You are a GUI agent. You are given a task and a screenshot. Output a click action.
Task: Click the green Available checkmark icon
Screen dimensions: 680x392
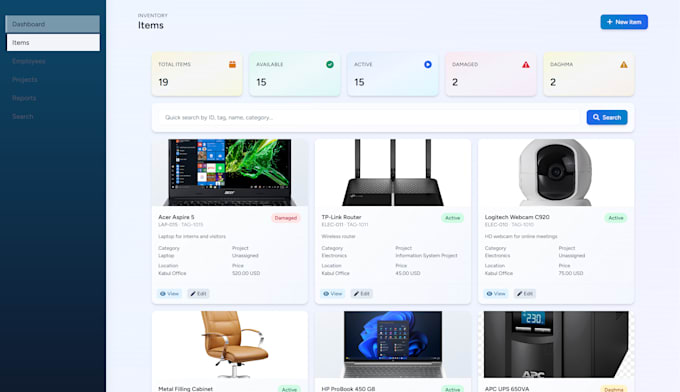330,65
